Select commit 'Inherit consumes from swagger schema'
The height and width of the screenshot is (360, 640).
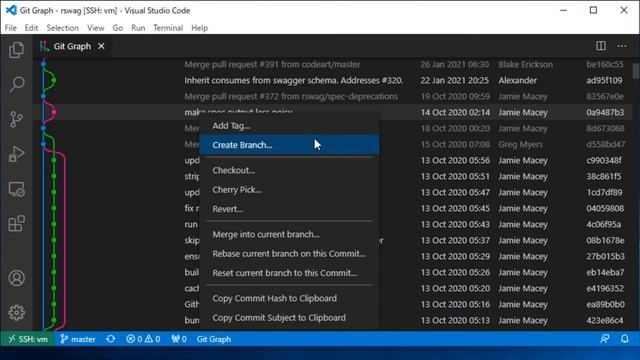pos(293,80)
